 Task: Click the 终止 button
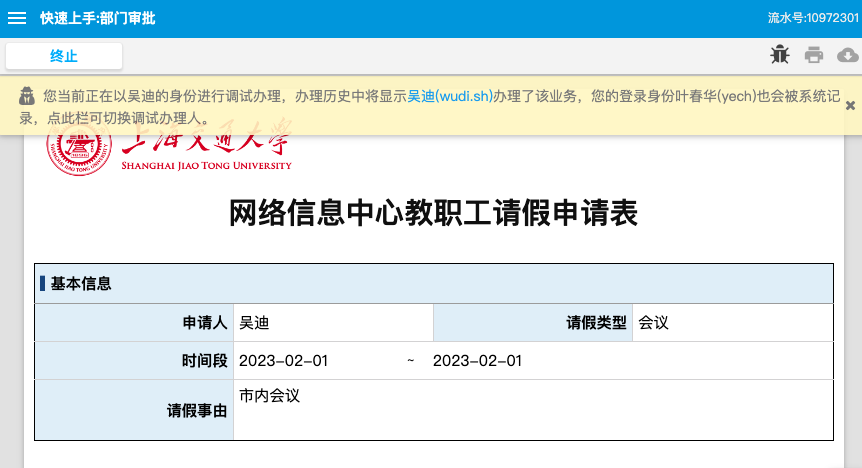click(64, 56)
